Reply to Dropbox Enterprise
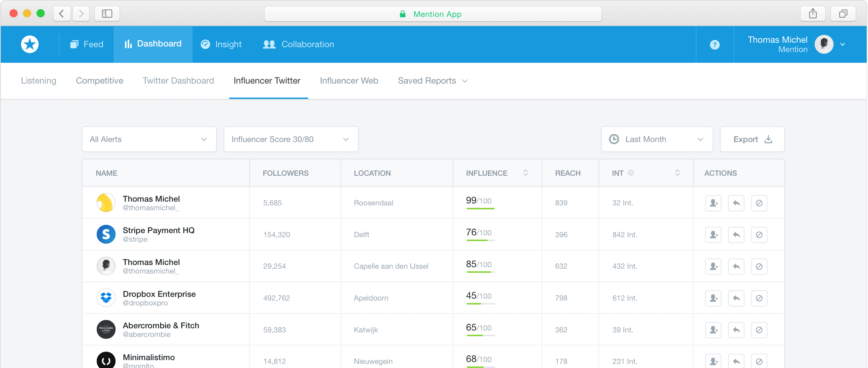The width and height of the screenshot is (868, 368). (x=736, y=298)
